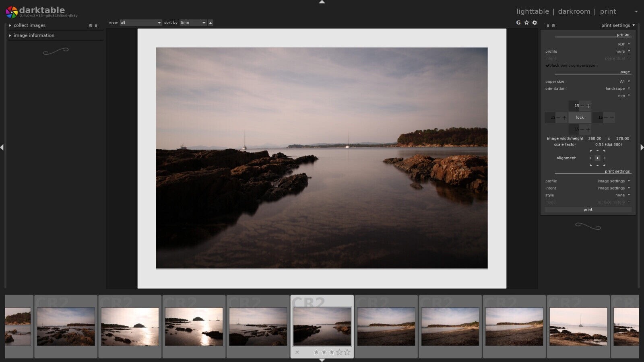Reset the collect images module

click(x=90, y=25)
